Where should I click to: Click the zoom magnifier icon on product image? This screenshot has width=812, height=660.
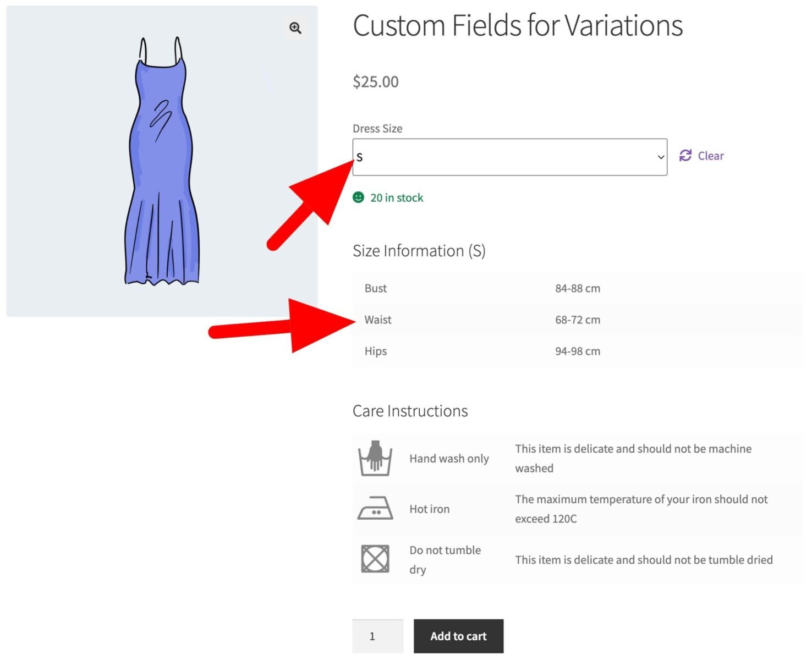pos(295,28)
